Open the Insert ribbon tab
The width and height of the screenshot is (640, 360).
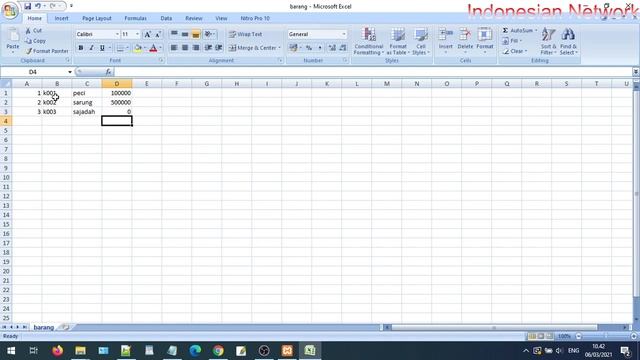[x=62, y=18]
